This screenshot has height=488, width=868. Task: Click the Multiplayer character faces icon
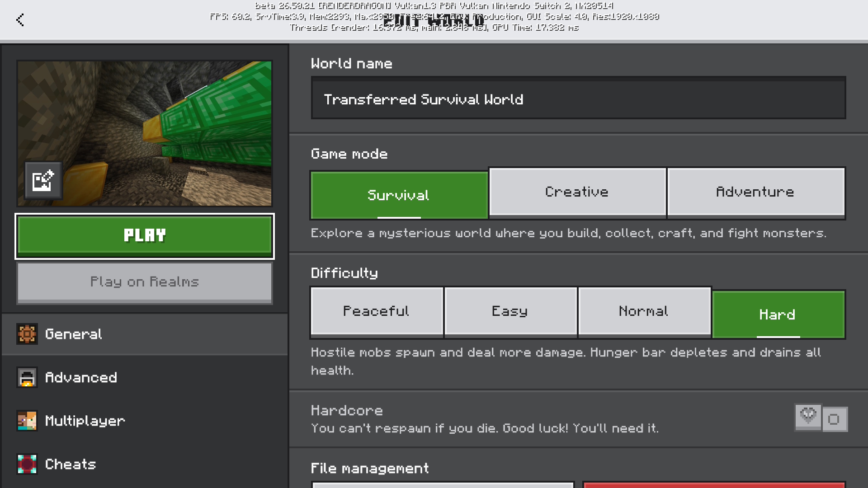tap(27, 421)
